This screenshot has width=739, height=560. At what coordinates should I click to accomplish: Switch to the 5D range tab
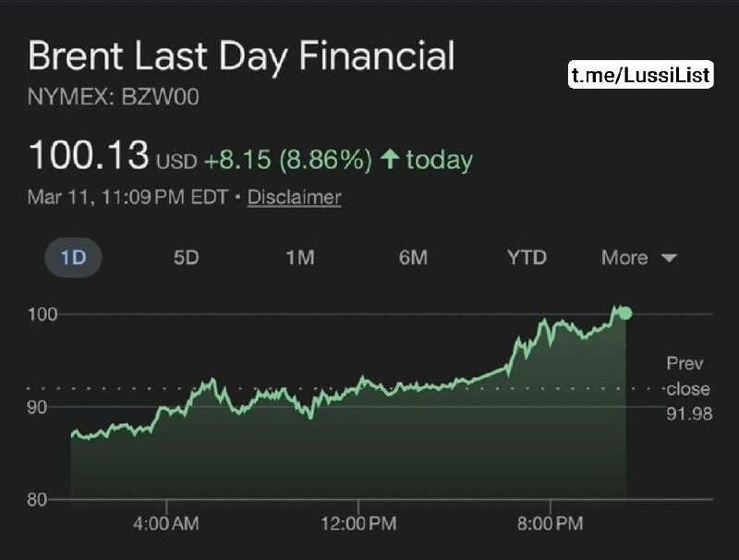click(186, 258)
